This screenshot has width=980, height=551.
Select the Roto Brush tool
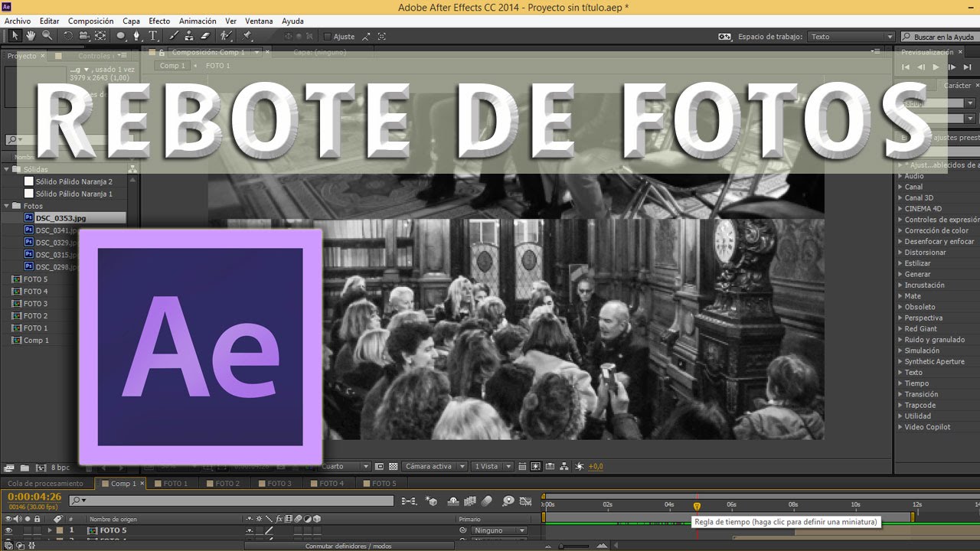pos(226,36)
